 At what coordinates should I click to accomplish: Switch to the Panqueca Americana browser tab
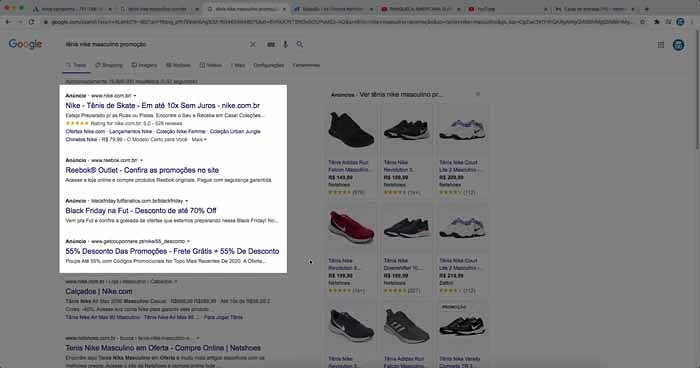[x=421, y=8]
